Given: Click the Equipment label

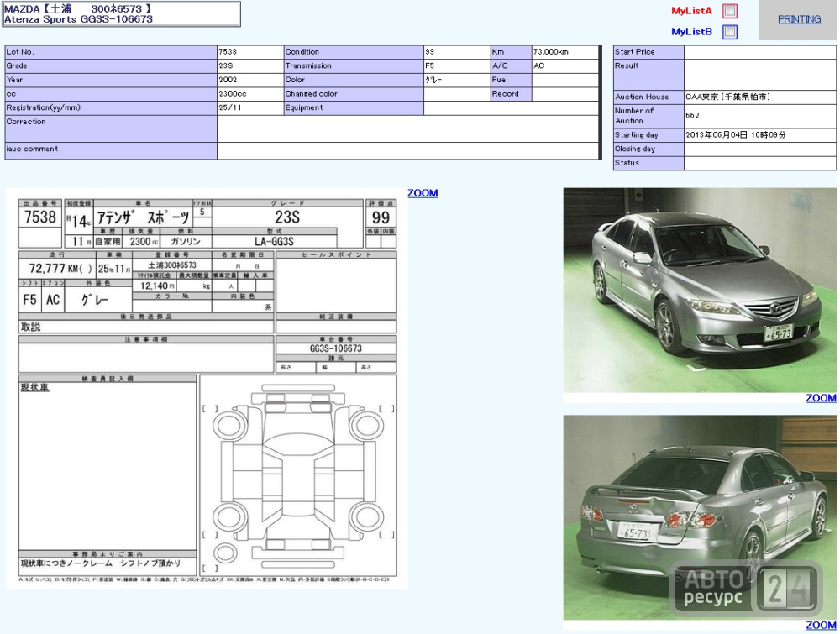Looking at the screenshot, I should (304, 107).
